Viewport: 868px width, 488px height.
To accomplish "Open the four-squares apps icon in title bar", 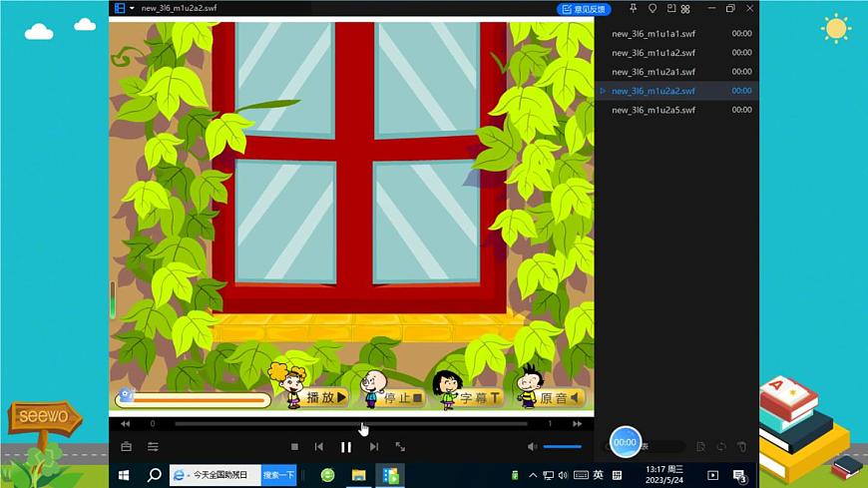I will tap(685, 9).
